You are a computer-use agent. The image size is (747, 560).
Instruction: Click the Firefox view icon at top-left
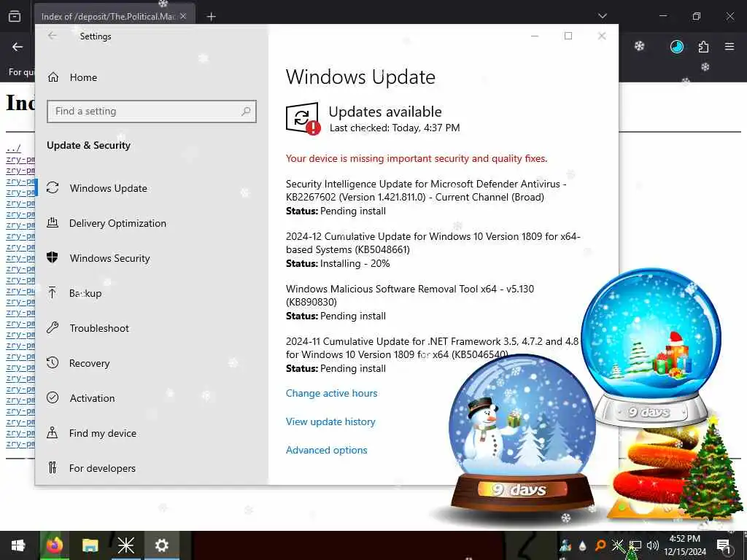click(15, 16)
